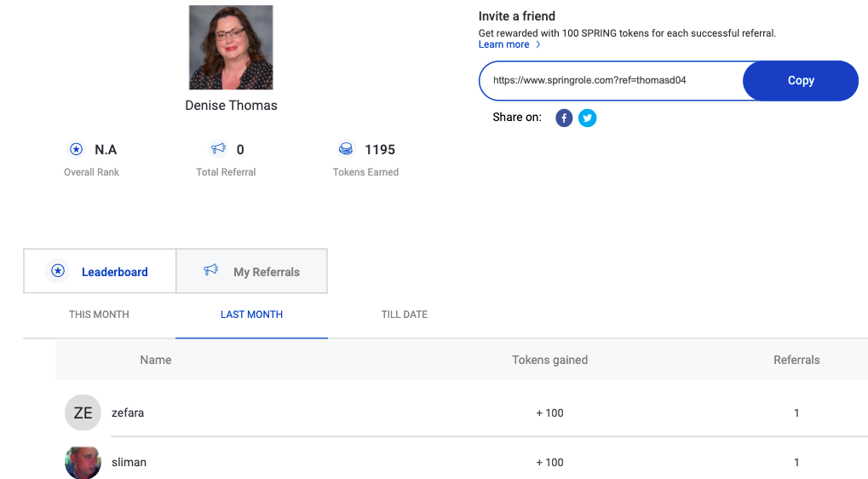Open the My Referrals tab
The image size is (868, 479).
click(252, 271)
